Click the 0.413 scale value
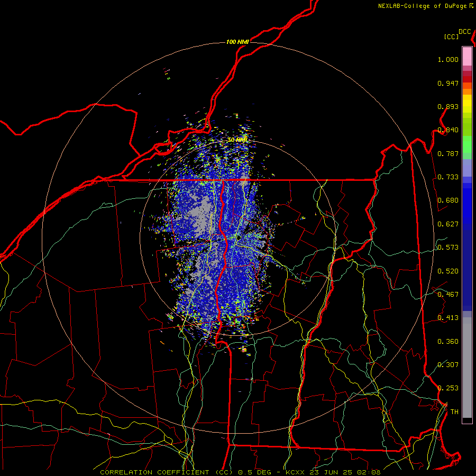476x476 pixels. pos(448,318)
